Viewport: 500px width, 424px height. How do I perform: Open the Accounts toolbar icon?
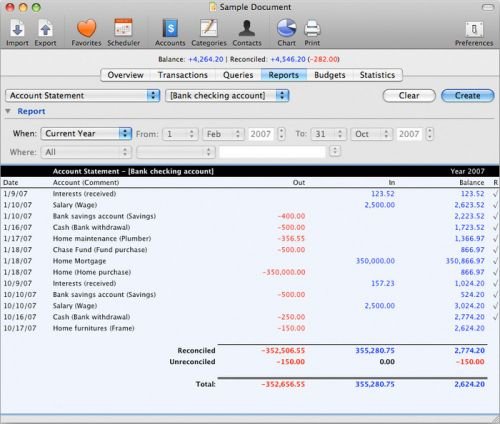pyautogui.click(x=170, y=28)
